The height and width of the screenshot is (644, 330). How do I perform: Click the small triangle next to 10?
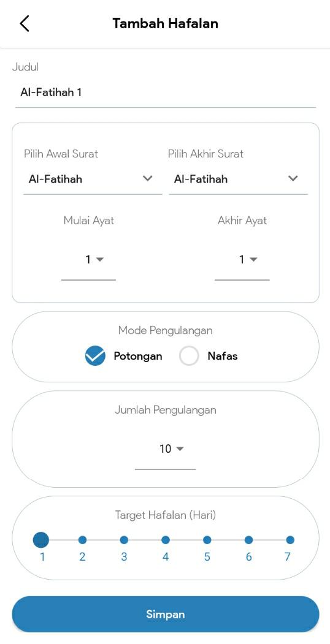180,449
